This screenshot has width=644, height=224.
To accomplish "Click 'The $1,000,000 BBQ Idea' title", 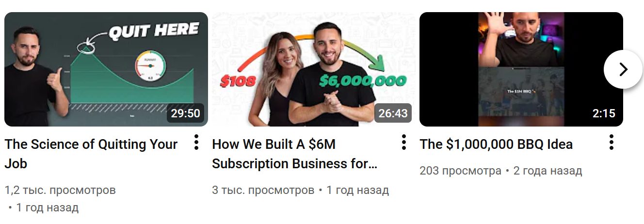I will tap(496, 144).
